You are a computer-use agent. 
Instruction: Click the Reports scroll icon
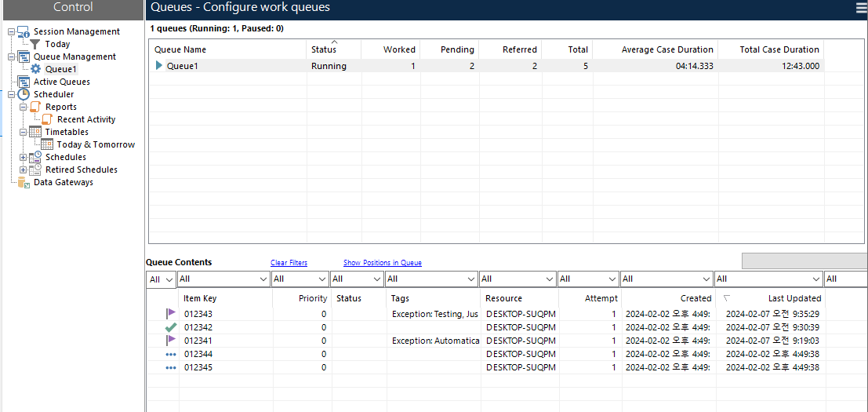(x=35, y=107)
